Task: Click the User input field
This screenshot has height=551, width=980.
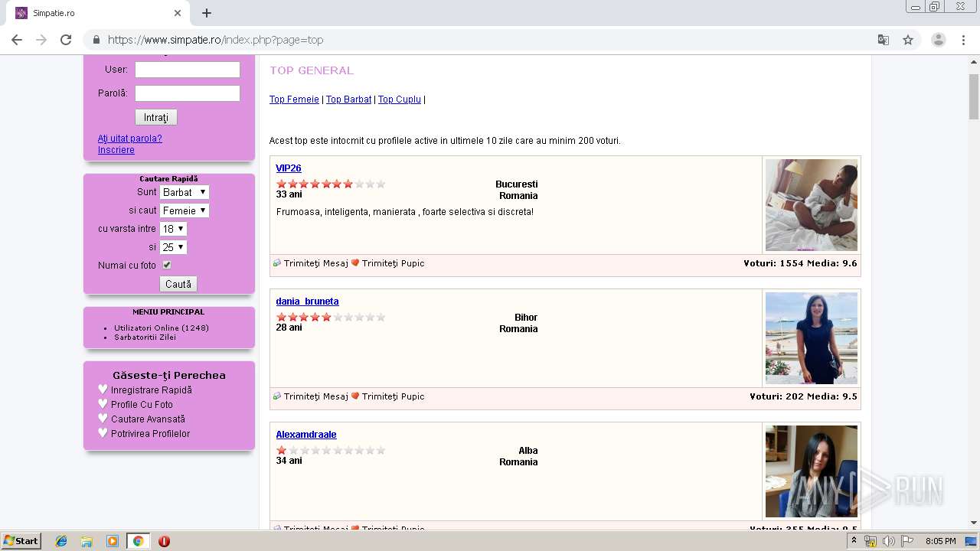Action: tap(188, 70)
